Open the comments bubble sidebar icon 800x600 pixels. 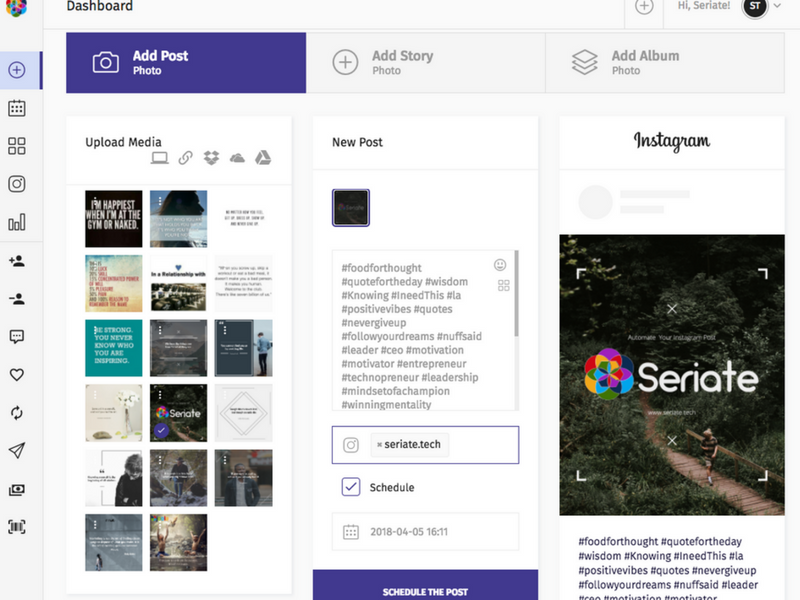point(17,337)
